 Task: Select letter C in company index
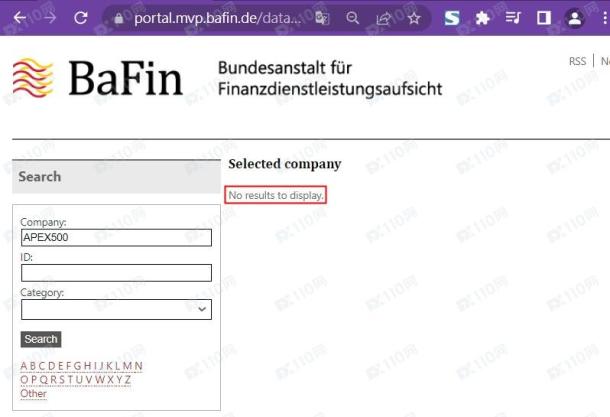pyautogui.click(x=42, y=366)
